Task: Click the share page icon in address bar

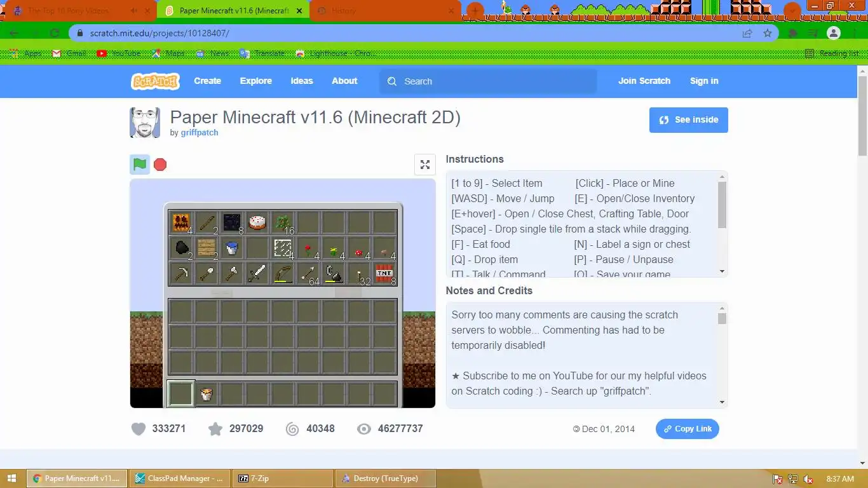Action: point(747,33)
